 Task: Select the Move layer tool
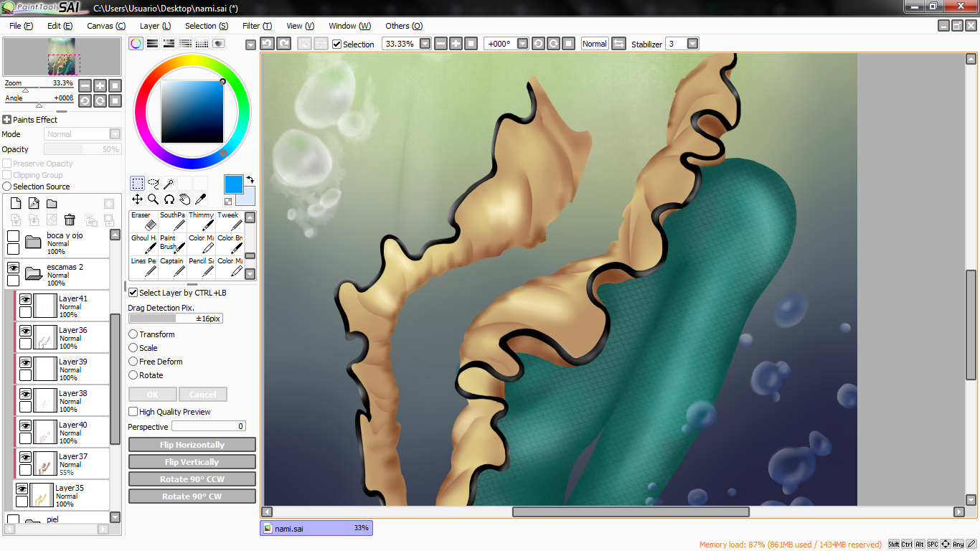[137, 199]
